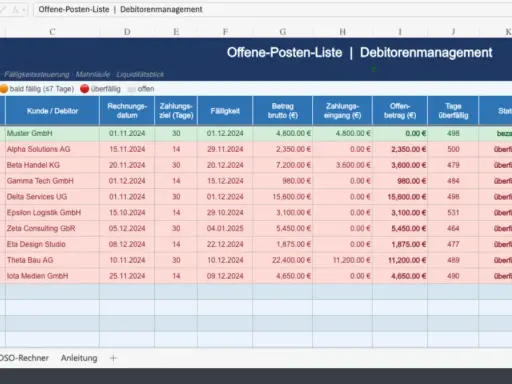
Task: Select payment received 11,200.00 € cell
Action: (342, 260)
